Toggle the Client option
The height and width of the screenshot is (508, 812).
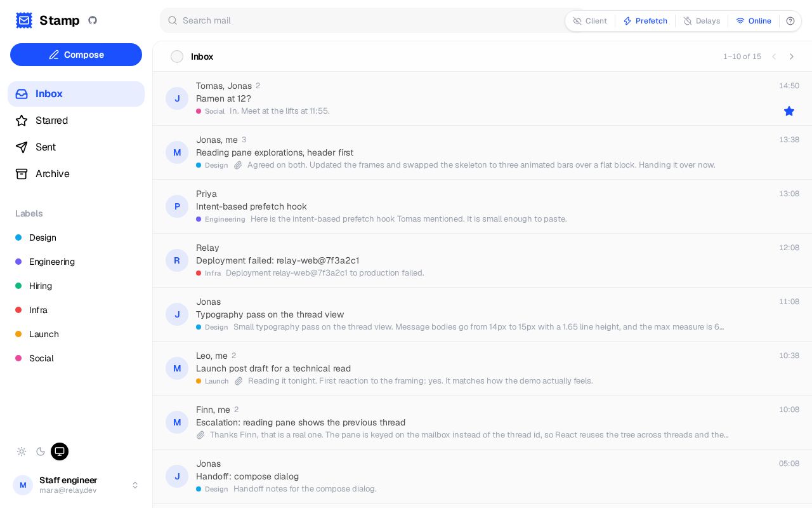pyautogui.click(x=590, y=21)
